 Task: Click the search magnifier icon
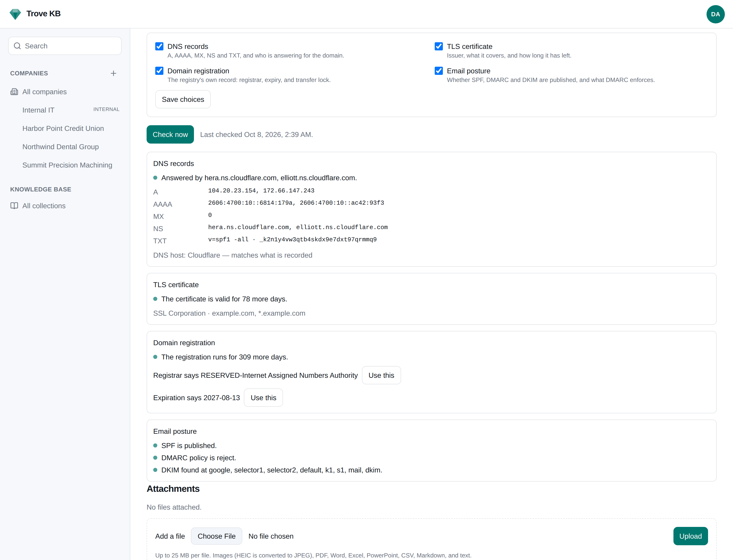pos(17,46)
